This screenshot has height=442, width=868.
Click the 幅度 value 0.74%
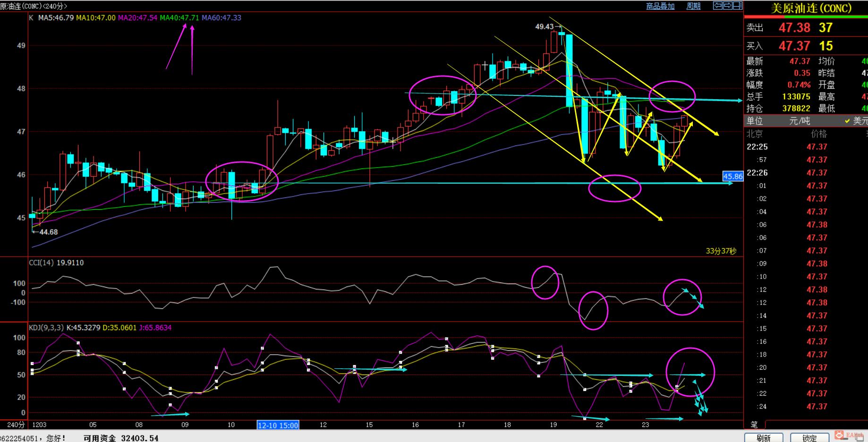coord(799,85)
